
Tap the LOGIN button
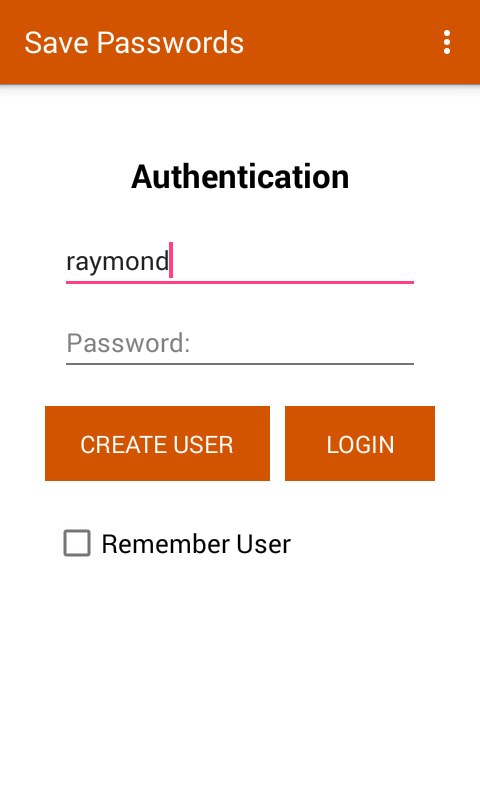[360, 443]
